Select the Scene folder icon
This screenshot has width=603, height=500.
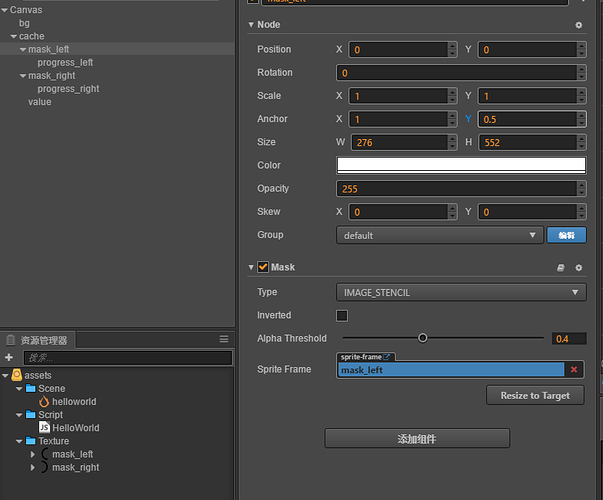30,388
